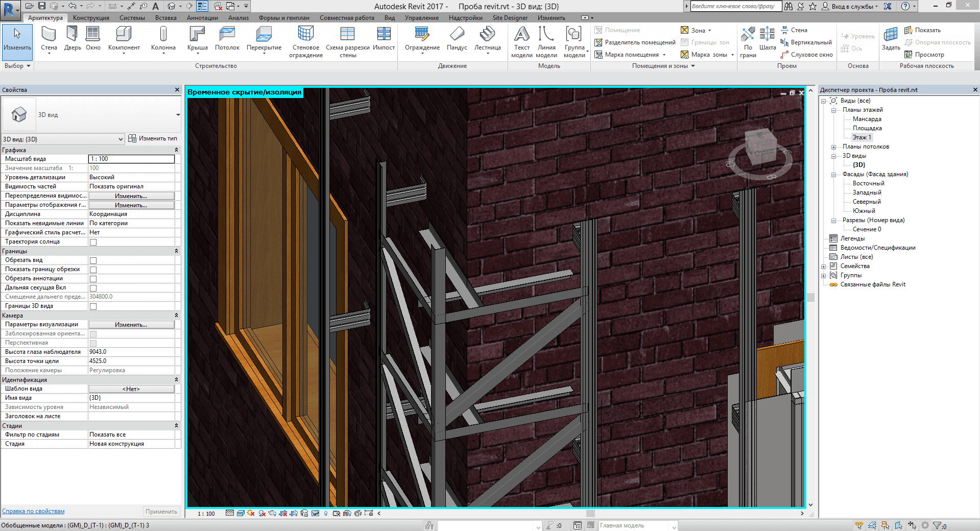This screenshot has height=531, width=980.
Task: Check the Границы 3D вида checkbox
Action: pyautogui.click(x=93, y=306)
